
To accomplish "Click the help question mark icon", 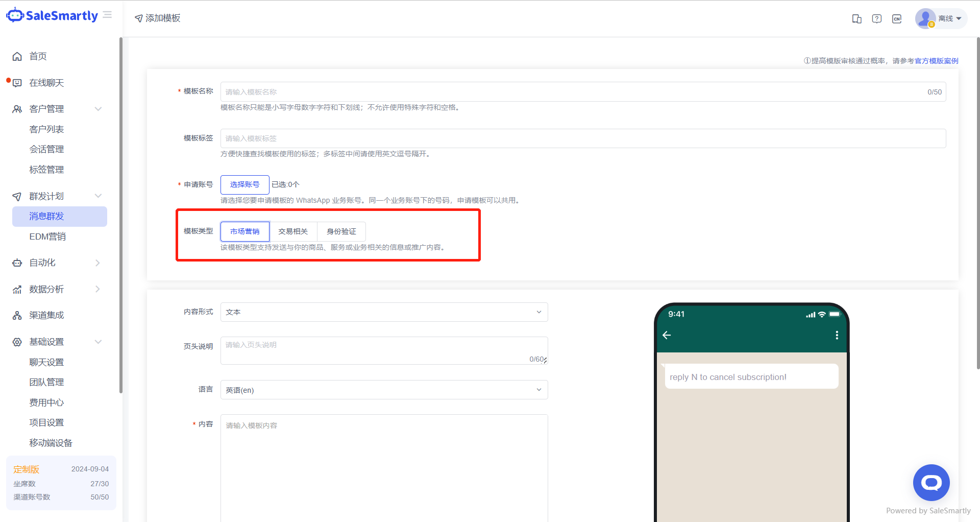I will click(x=876, y=19).
